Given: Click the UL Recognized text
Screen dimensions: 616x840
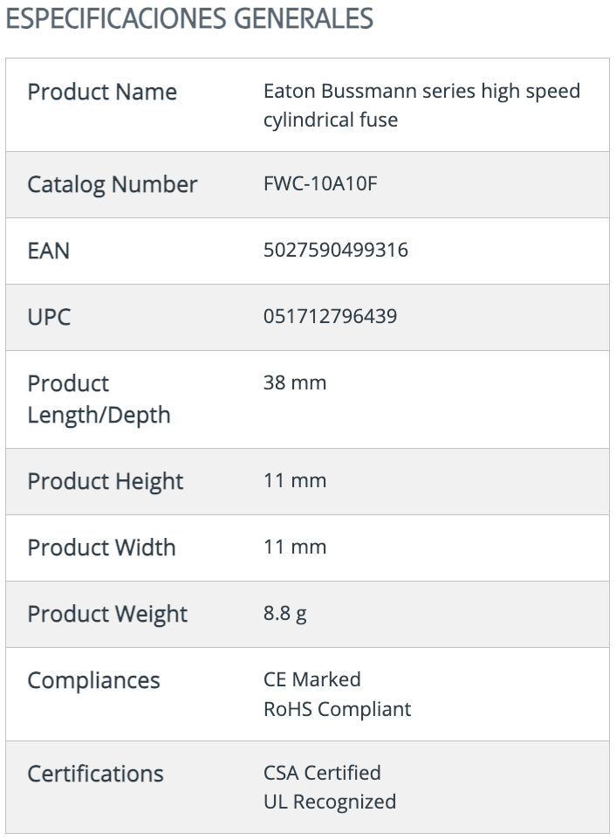Looking at the screenshot, I should [330, 802].
